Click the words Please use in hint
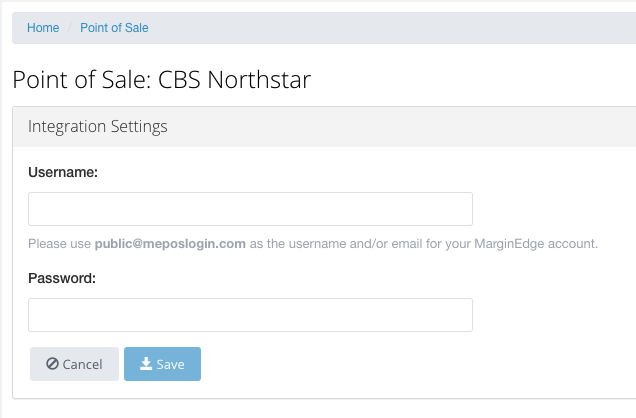The height and width of the screenshot is (418, 636). point(59,244)
